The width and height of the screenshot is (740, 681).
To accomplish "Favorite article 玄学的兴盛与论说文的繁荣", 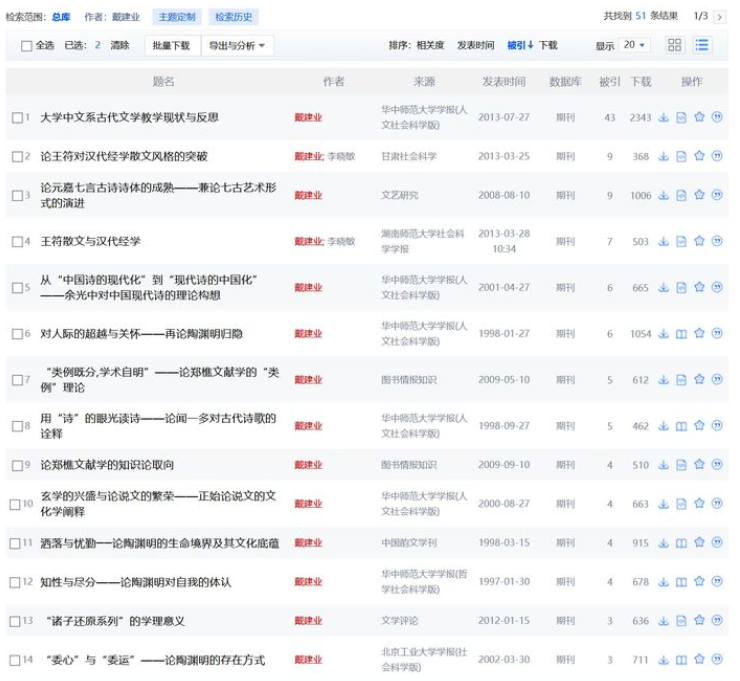I will click(x=699, y=504).
